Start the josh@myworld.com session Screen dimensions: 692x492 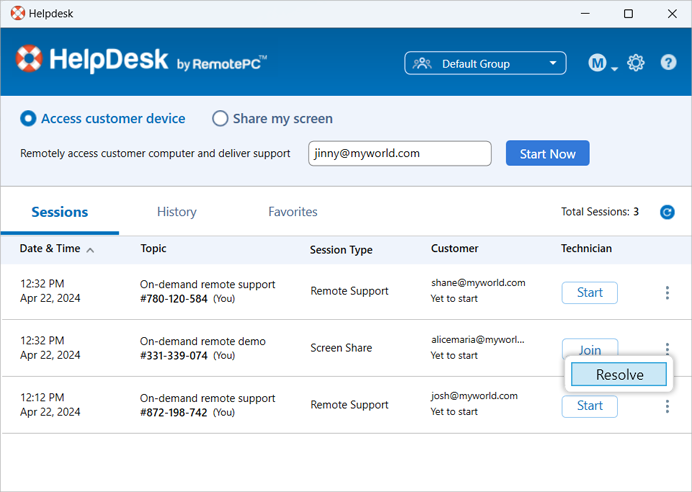pyautogui.click(x=589, y=406)
